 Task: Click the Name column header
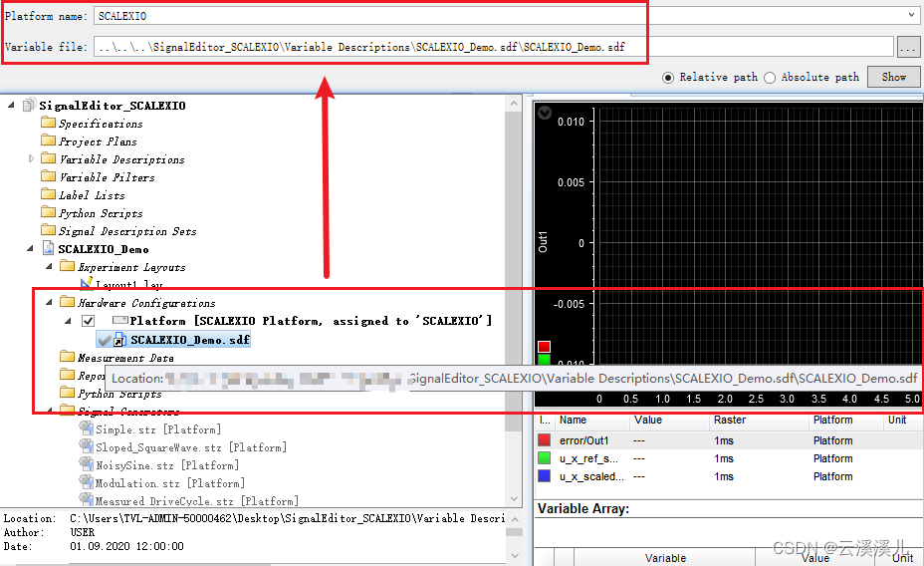(573, 420)
